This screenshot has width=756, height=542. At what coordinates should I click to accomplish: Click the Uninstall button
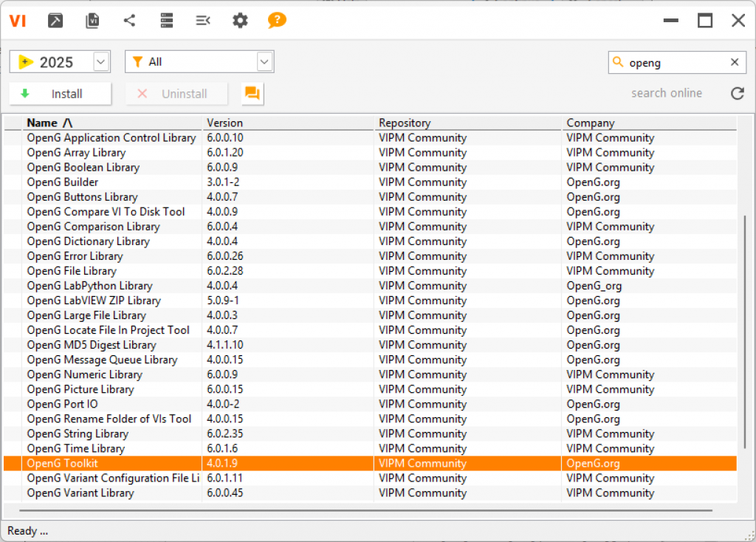click(x=176, y=94)
